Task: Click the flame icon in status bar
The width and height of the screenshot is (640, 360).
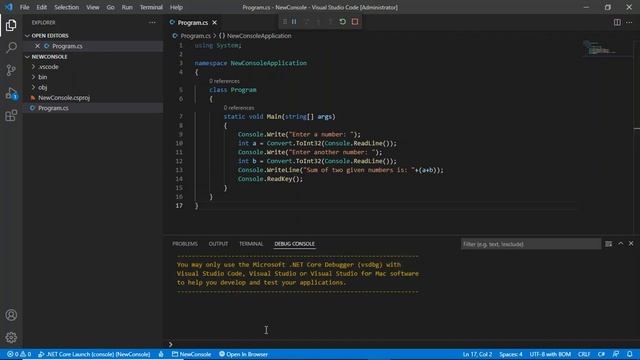Action: (161, 354)
